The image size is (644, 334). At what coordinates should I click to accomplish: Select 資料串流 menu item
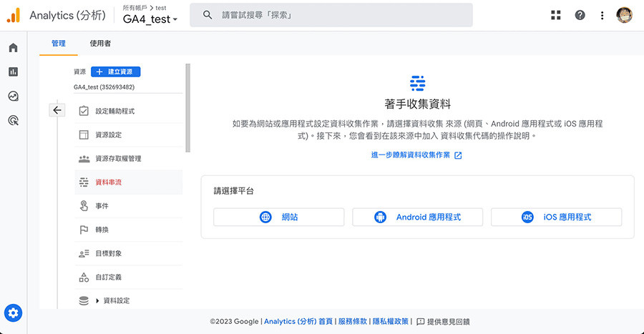[129, 182]
